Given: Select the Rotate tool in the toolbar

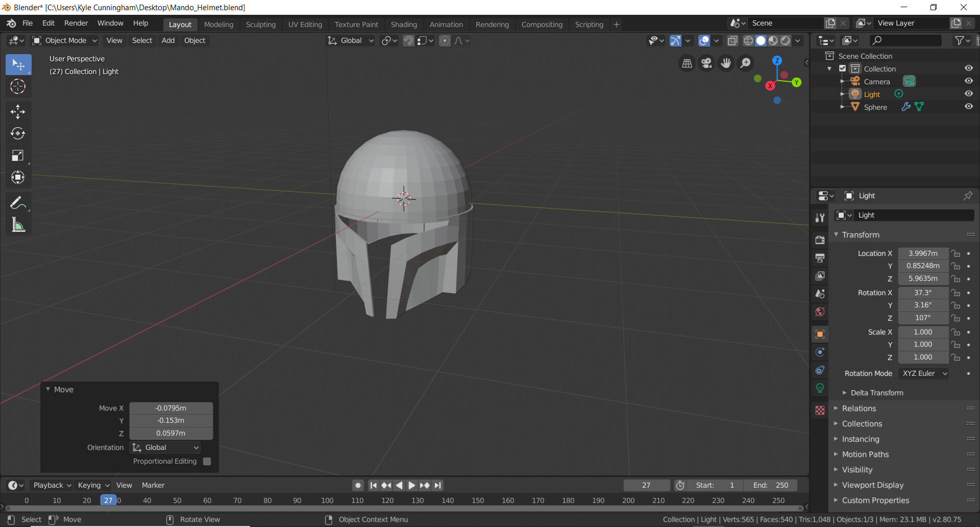Looking at the screenshot, I should click(18, 134).
